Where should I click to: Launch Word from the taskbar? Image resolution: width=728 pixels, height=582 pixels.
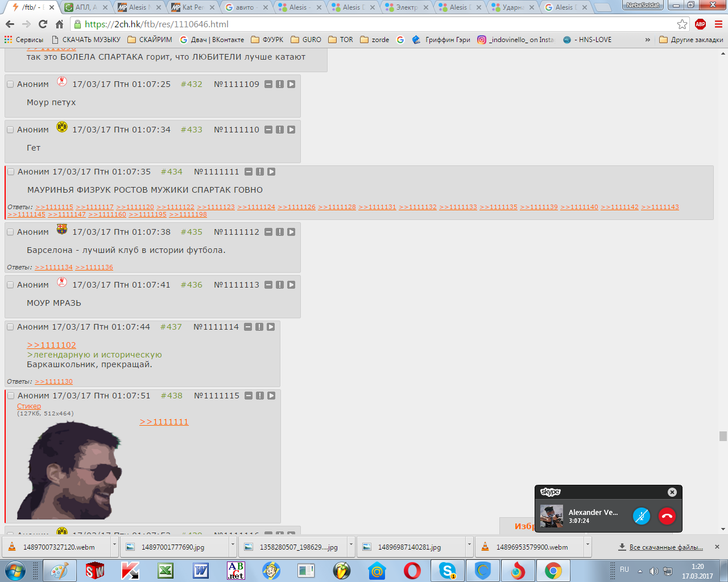pos(201,571)
